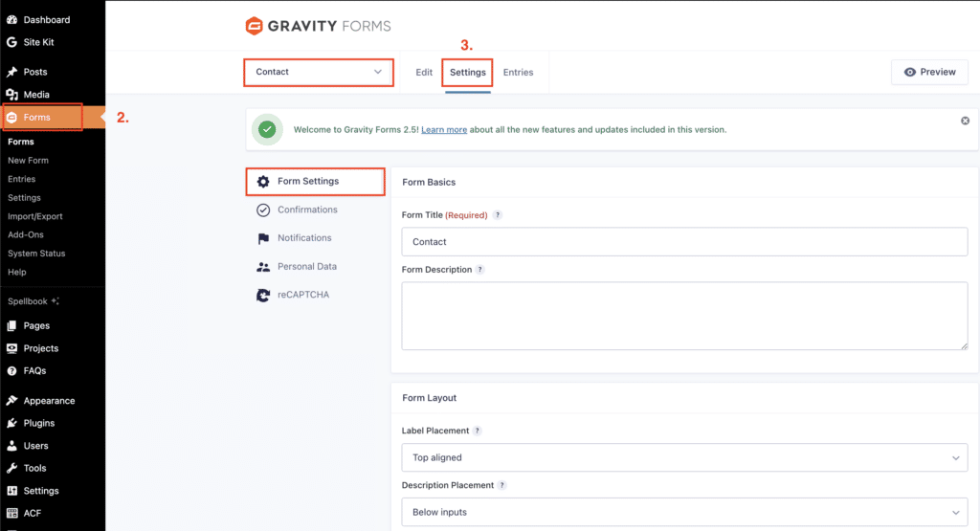Expand the Label Placement Top aligned dropdown
980x531 pixels.
(684, 457)
